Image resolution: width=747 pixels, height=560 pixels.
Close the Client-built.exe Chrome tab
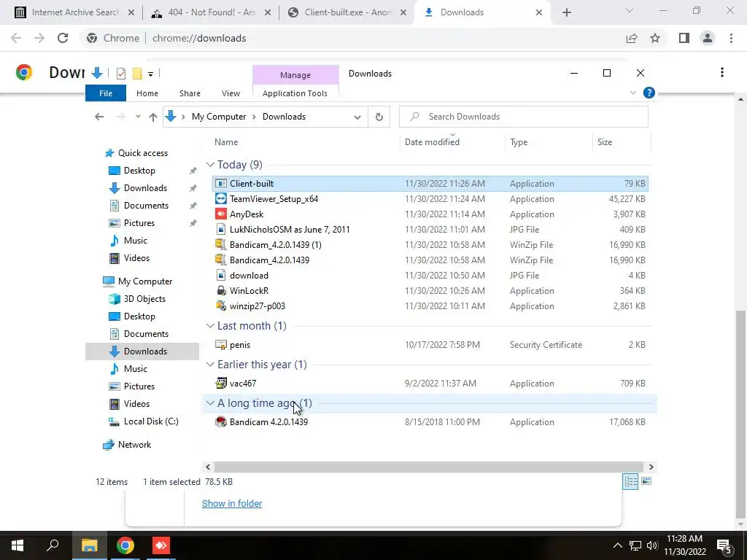[x=403, y=12]
